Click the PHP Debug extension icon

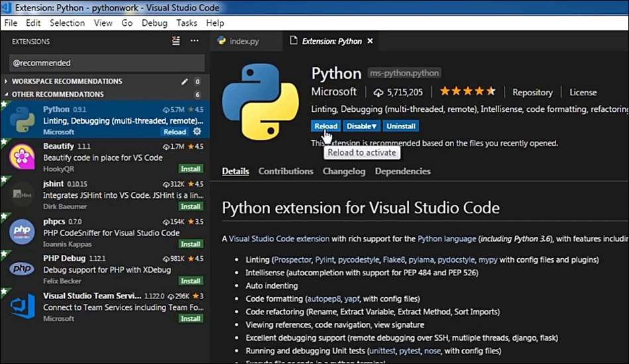click(22, 269)
